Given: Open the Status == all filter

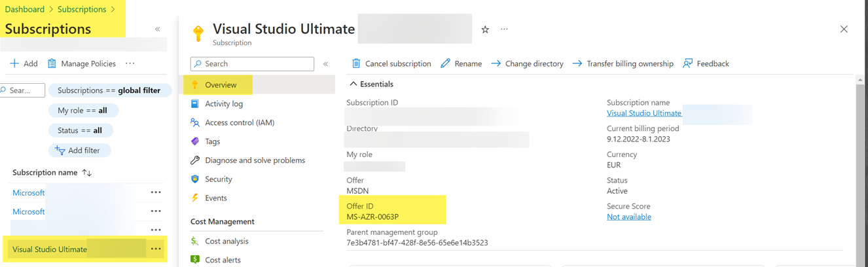Looking at the screenshot, I should pyautogui.click(x=81, y=130).
